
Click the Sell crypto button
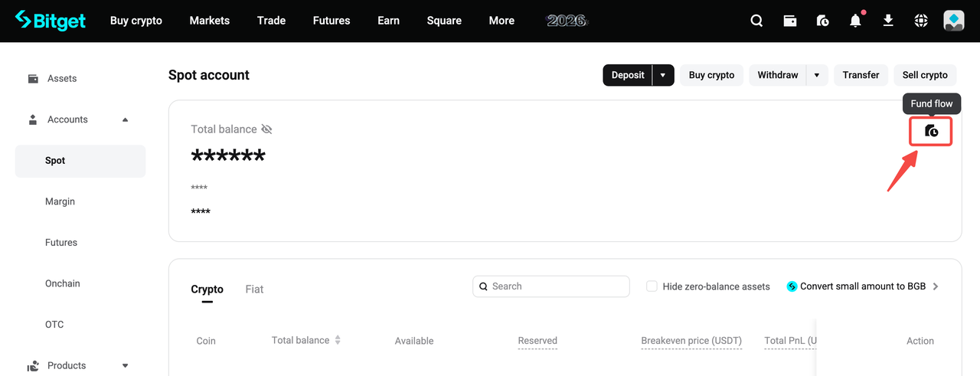pos(925,75)
